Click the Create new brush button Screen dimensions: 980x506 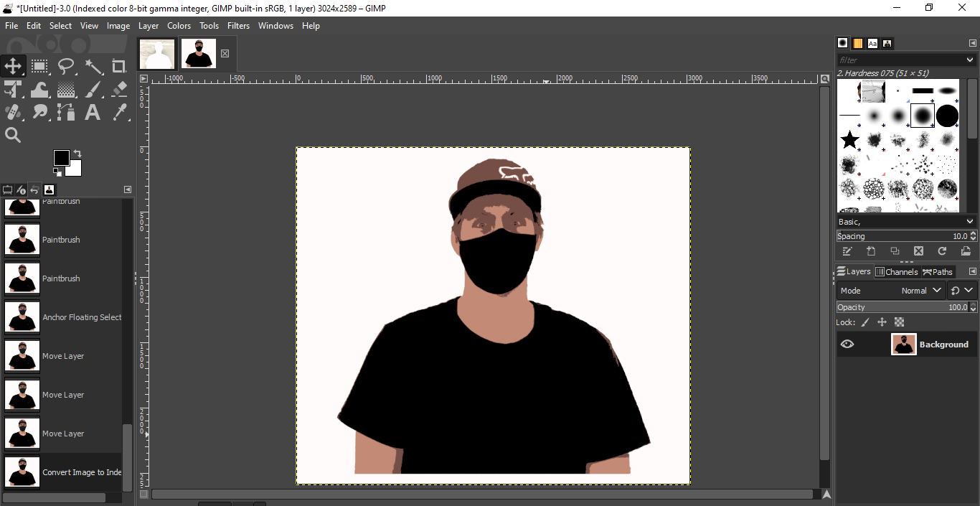click(871, 251)
